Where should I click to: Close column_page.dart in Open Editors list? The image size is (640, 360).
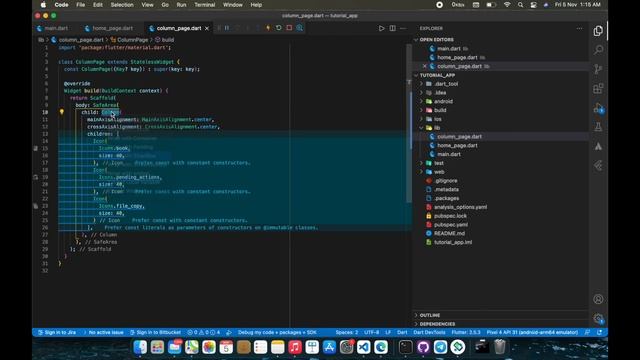(424, 66)
